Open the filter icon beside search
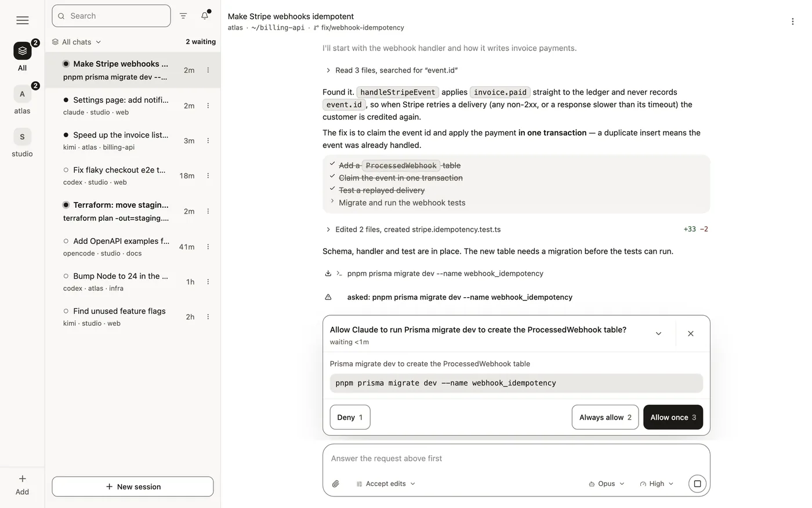Viewport: 812px width, 508px height. [x=183, y=16]
